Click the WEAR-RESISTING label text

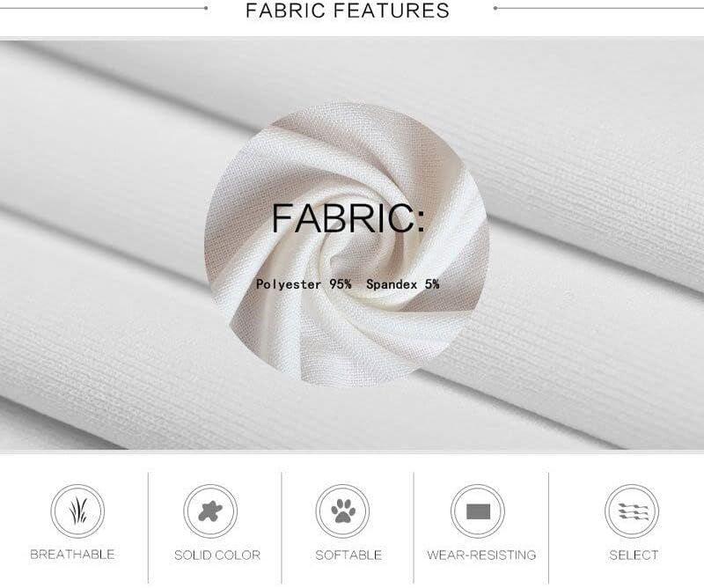[481, 555]
